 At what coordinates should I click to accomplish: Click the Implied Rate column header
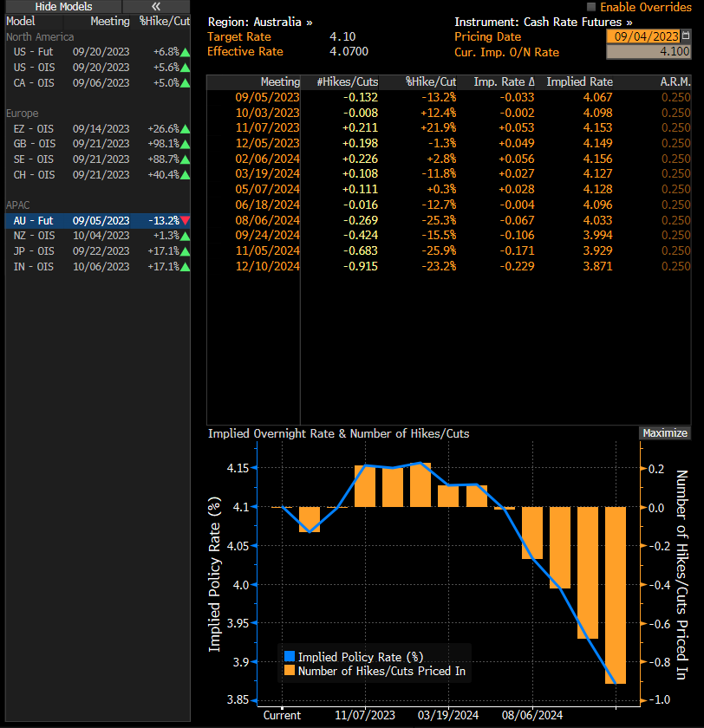click(579, 82)
